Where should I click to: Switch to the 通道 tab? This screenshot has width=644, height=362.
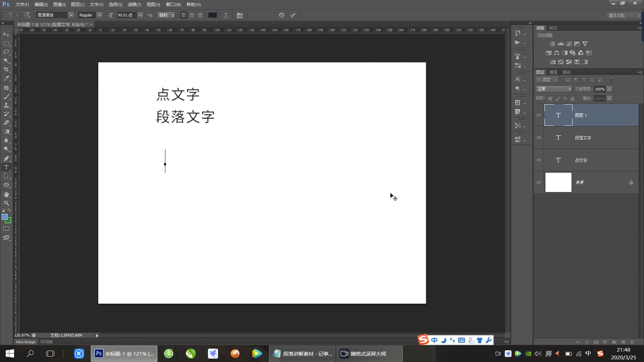pos(553,72)
